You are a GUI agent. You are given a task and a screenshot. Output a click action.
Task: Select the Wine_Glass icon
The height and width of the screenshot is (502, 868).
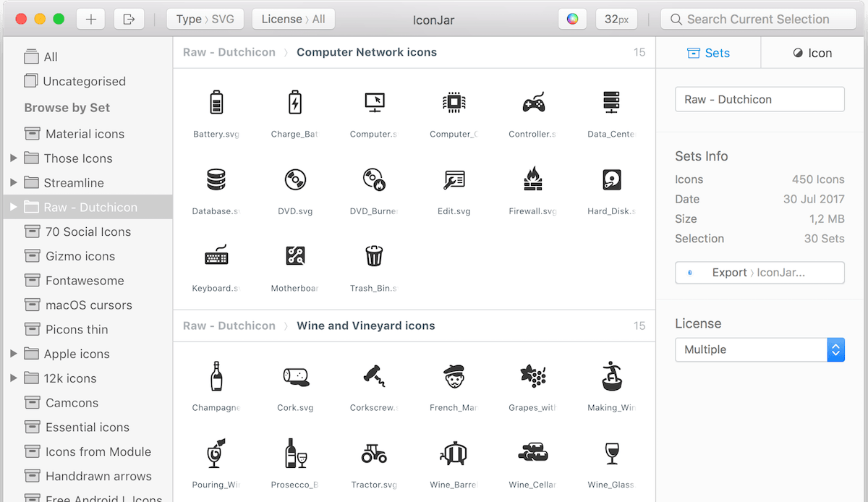tap(612, 454)
